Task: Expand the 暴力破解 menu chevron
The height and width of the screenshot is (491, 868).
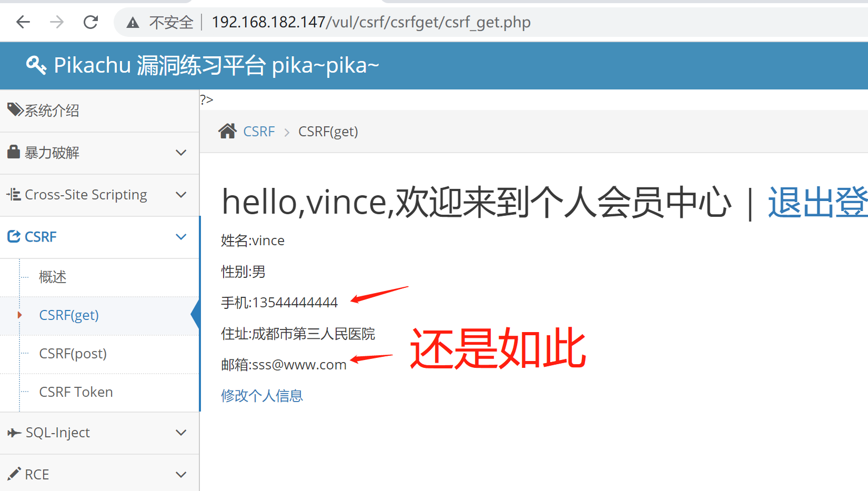Action: point(181,153)
